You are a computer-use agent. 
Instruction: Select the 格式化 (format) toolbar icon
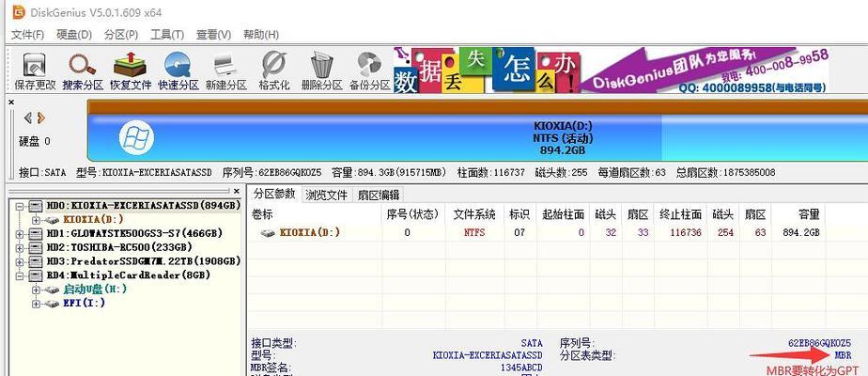pos(274,70)
